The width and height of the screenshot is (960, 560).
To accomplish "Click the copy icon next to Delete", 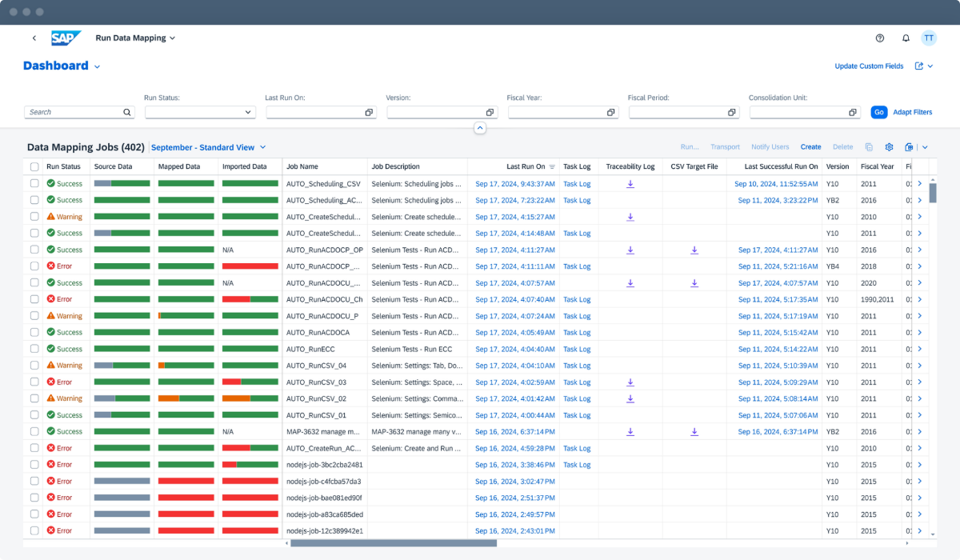I will (869, 147).
